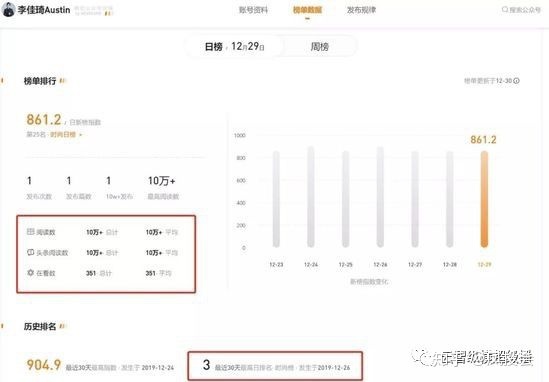Click the 头条阅读数 总计 value
This screenshot has width=549, height=382.
[x=95, y=252]
